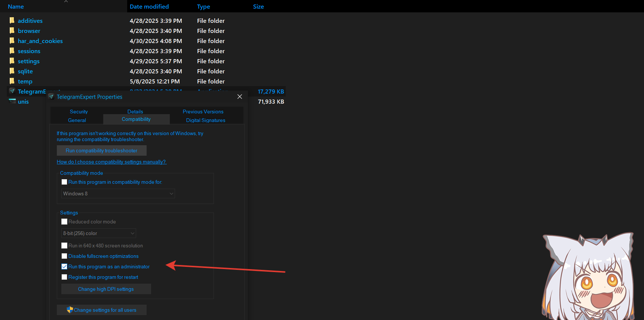Viewport: 644px width, 320px height.
Task: Enable Run this program in compatibility mode
Action: click(x=64, y=182)
